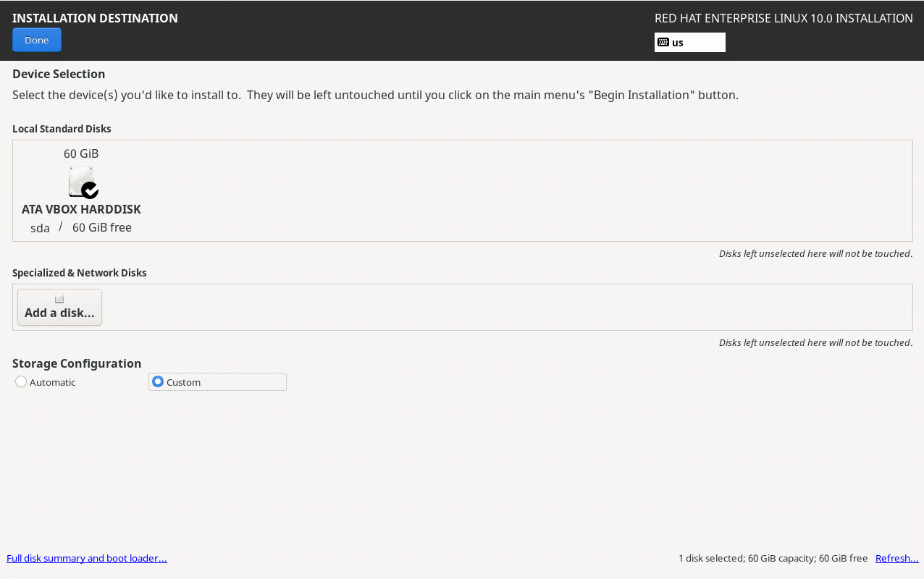924x579 pixels.
Task: Open the Add a disk... dialog
Action: (x=59, y=308)
